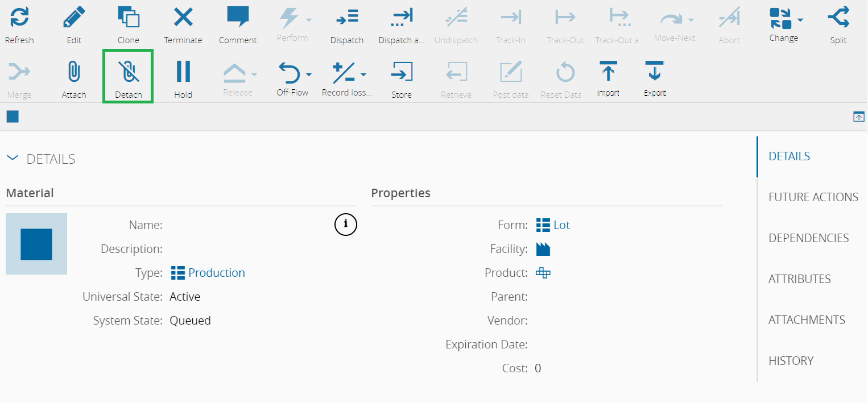
Task: Collapse the DETAILS section chevron
Action: [x=12, y=159]
